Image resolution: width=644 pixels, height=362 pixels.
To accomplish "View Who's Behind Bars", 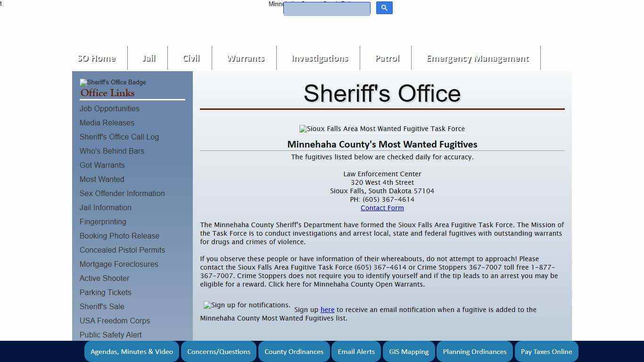I will (112, 151).
